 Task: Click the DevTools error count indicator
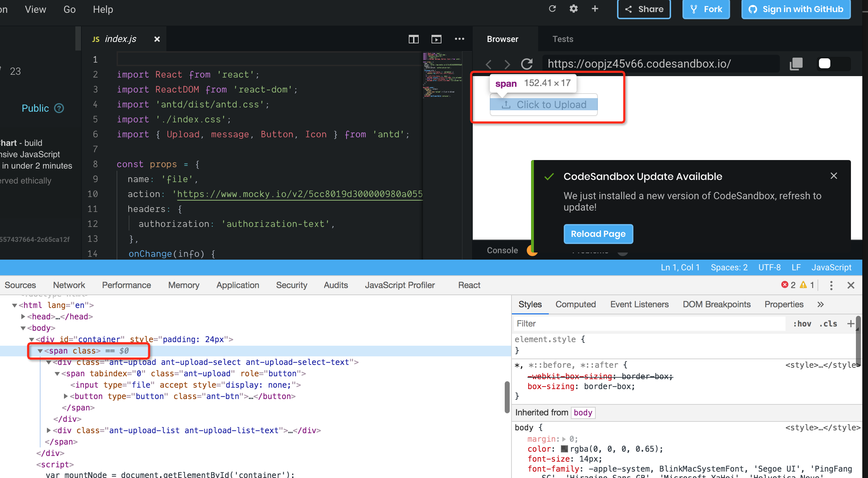tap(788, 285)
